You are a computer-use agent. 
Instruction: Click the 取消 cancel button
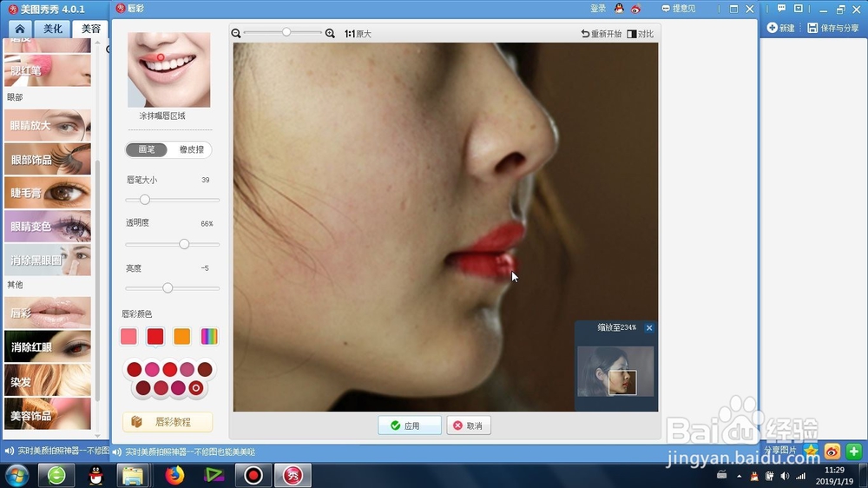(x=469, y=425)
